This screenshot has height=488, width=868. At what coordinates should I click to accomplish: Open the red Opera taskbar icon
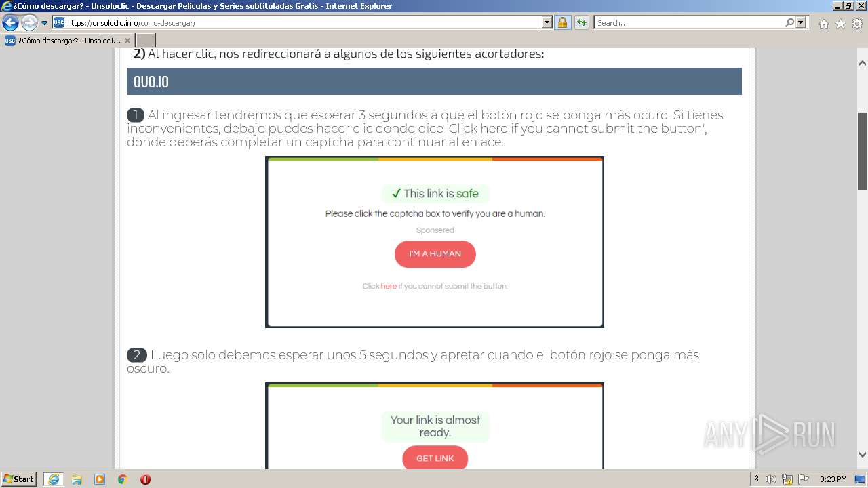point(145,479)
